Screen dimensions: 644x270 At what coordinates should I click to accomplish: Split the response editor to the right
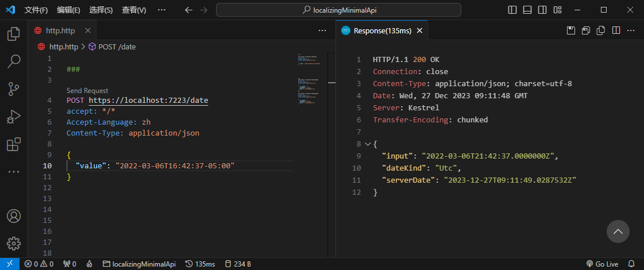[x=616, y=30]
